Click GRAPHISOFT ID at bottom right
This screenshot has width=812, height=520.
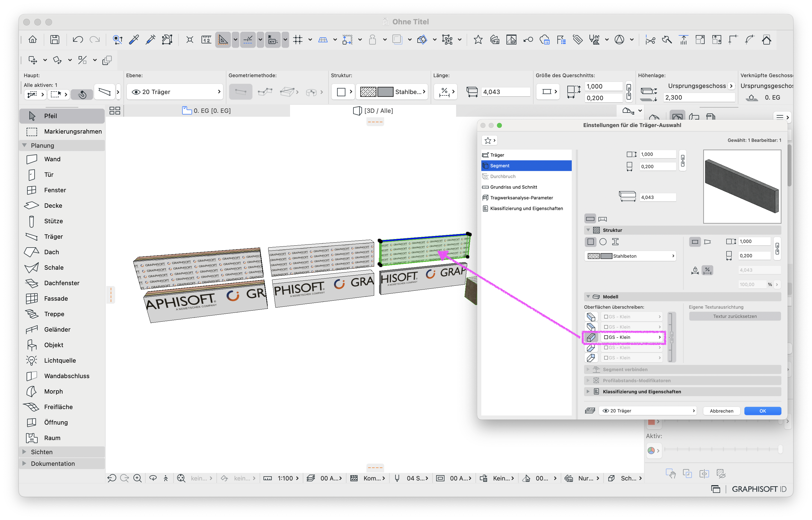[759, 489]
